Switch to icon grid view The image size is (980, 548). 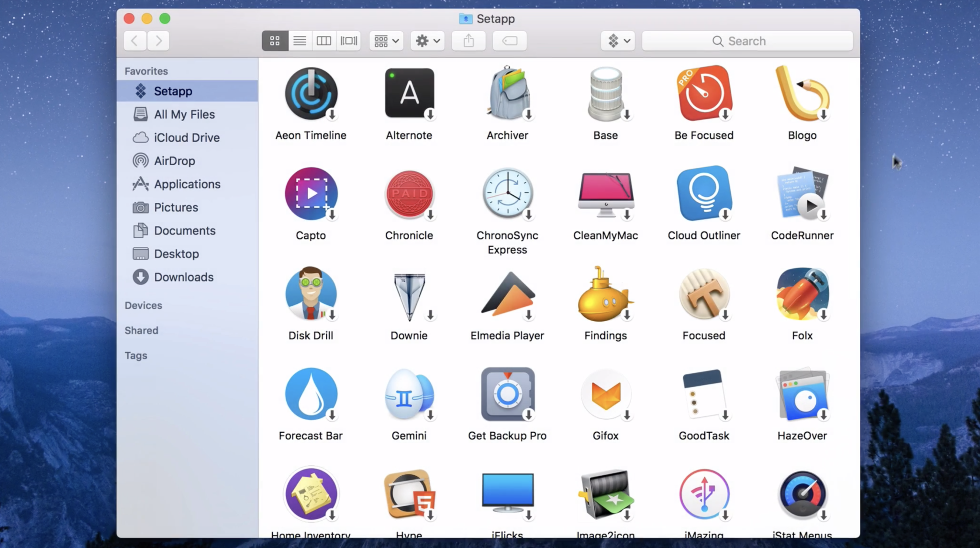pyautogui.click(x=275, y=41)
